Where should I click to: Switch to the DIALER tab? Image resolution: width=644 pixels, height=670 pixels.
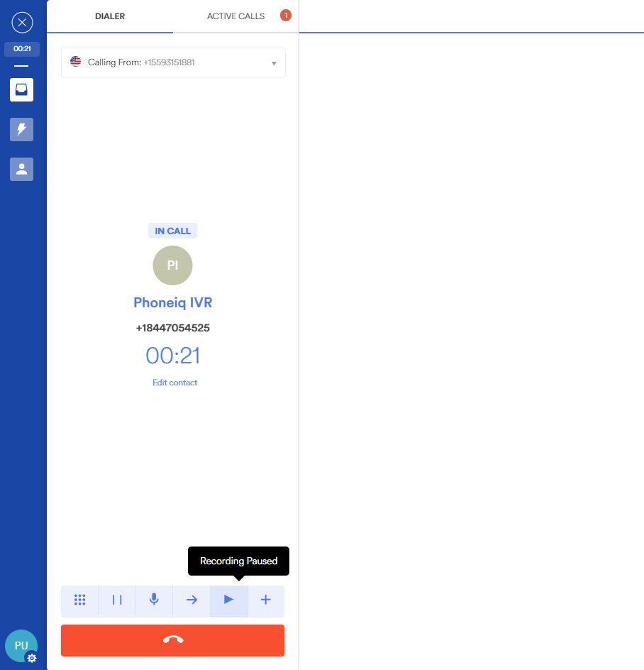[110, 16]
